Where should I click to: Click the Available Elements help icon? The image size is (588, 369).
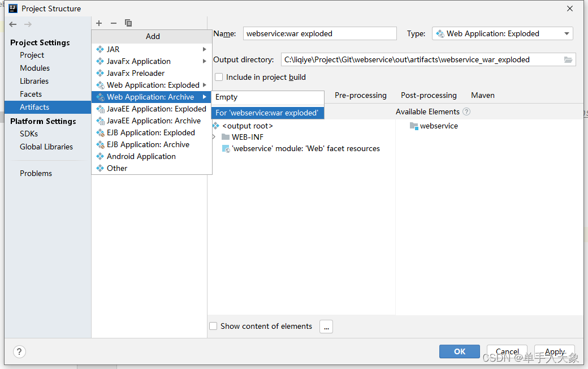(466, 111)
